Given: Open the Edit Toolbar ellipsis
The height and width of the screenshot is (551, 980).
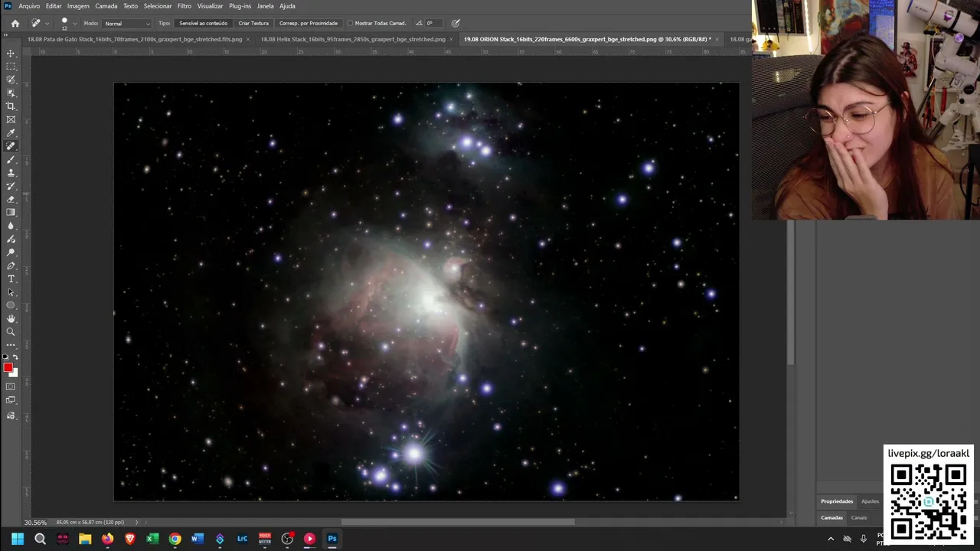Looking at the screenshot, I should pos(11,345).
